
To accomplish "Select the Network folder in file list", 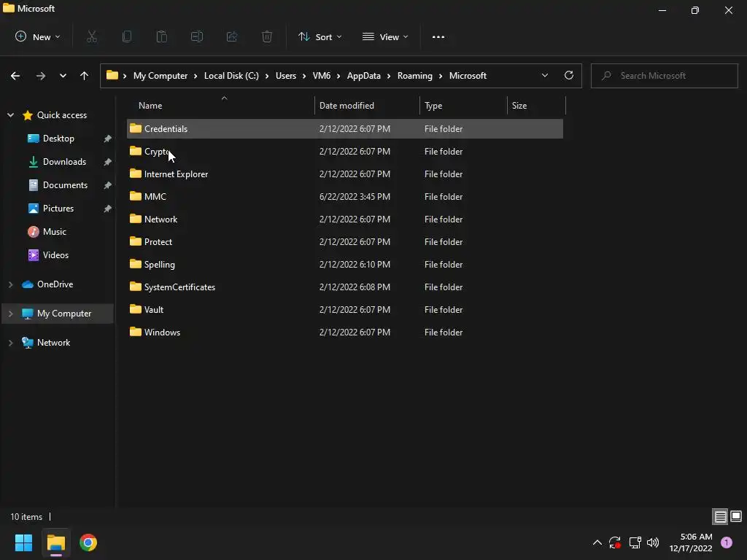I will pos(345,219).
